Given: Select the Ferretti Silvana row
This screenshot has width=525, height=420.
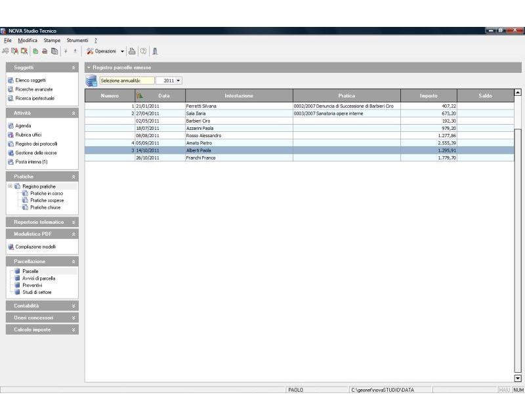Looking at the screenshot, I should (299, 106).
